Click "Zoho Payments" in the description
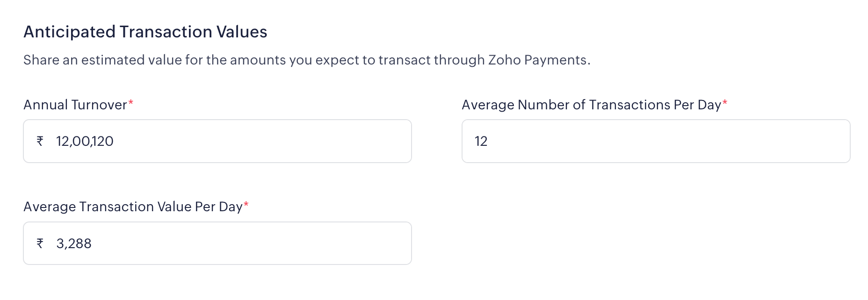 point(537,60)
